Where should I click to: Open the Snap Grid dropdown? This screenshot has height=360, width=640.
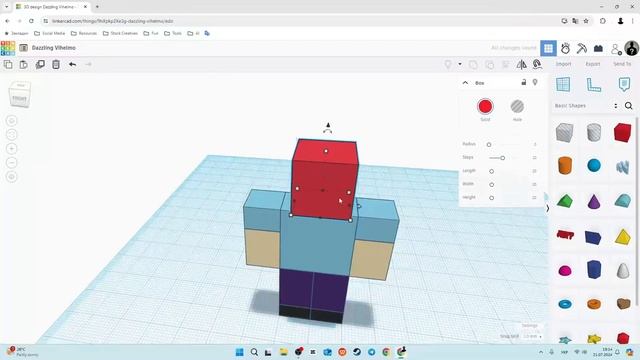coord(533,336)
